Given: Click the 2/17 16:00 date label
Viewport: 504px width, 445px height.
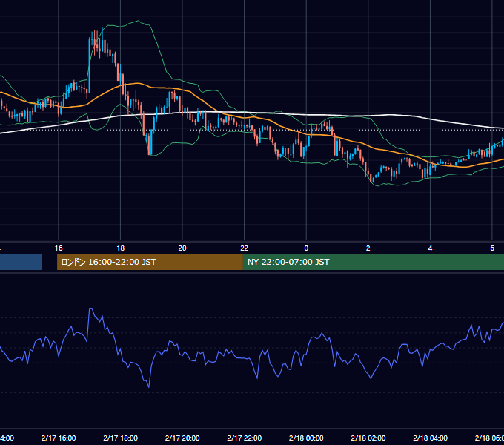Looking at the screenshot, I should pos(59,438).
